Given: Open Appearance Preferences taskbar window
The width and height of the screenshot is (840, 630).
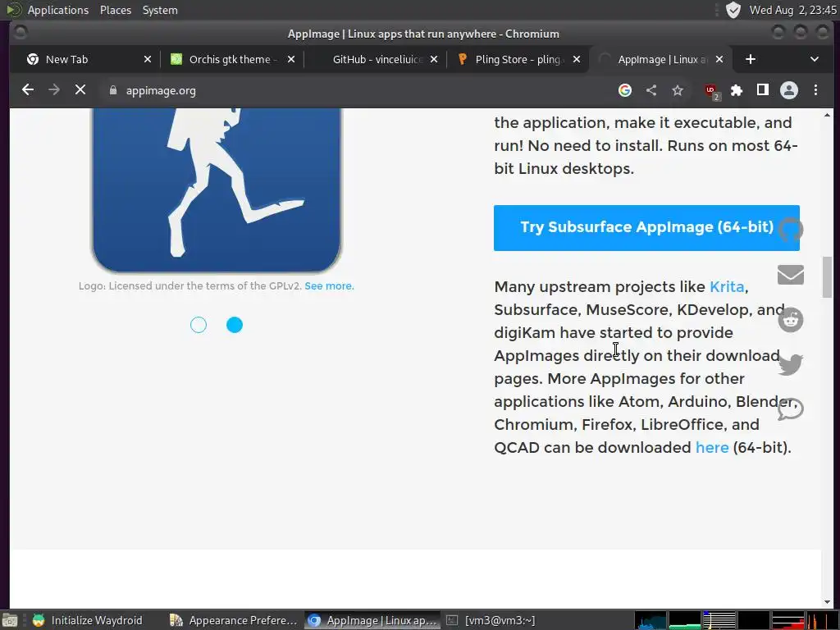Looking at the screenshot, I should [x=234, y=620].
